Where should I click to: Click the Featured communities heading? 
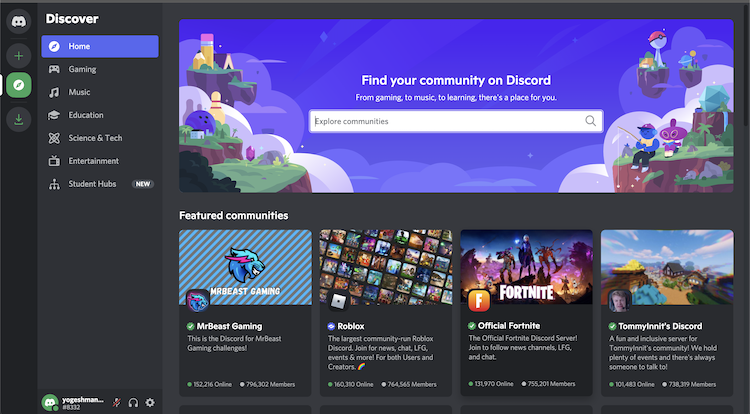[234, 216]
